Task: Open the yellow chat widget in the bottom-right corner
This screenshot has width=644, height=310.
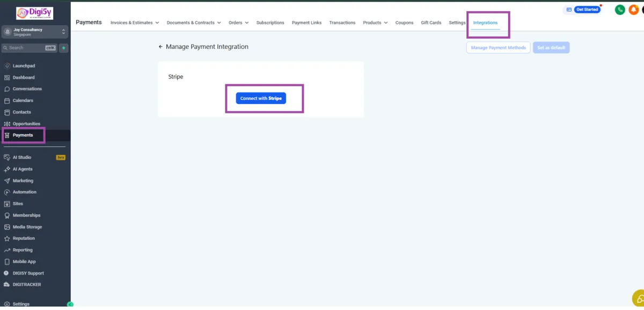Action: 639,298
